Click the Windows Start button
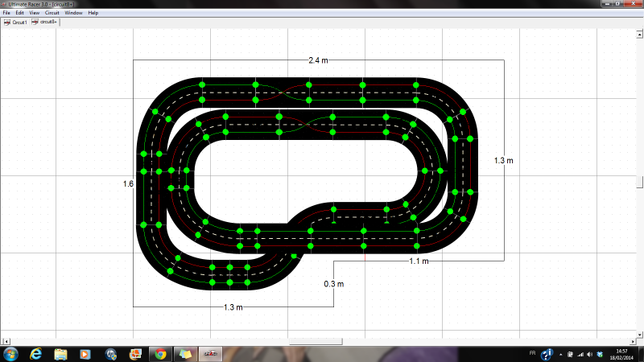This screenshot has width=644, height=362. click(x=10, y=354)
